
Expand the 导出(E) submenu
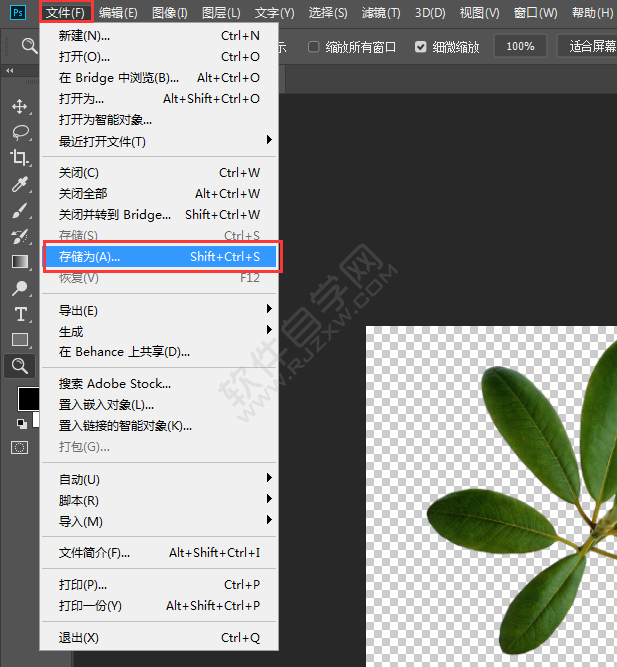pos(159,311)
